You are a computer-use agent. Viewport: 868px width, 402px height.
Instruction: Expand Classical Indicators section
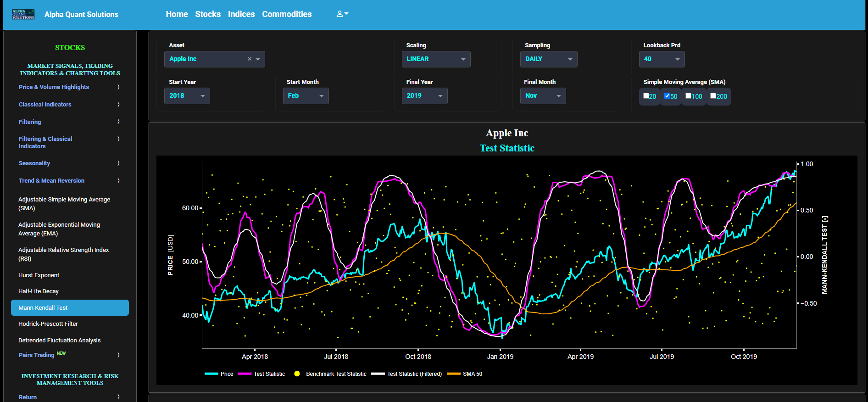pos(69,105)
